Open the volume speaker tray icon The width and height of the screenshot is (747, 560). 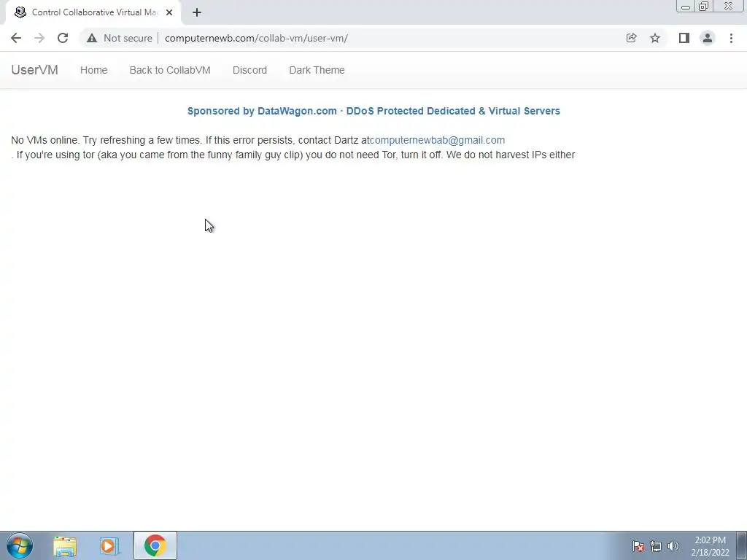[x=673, y=546]
